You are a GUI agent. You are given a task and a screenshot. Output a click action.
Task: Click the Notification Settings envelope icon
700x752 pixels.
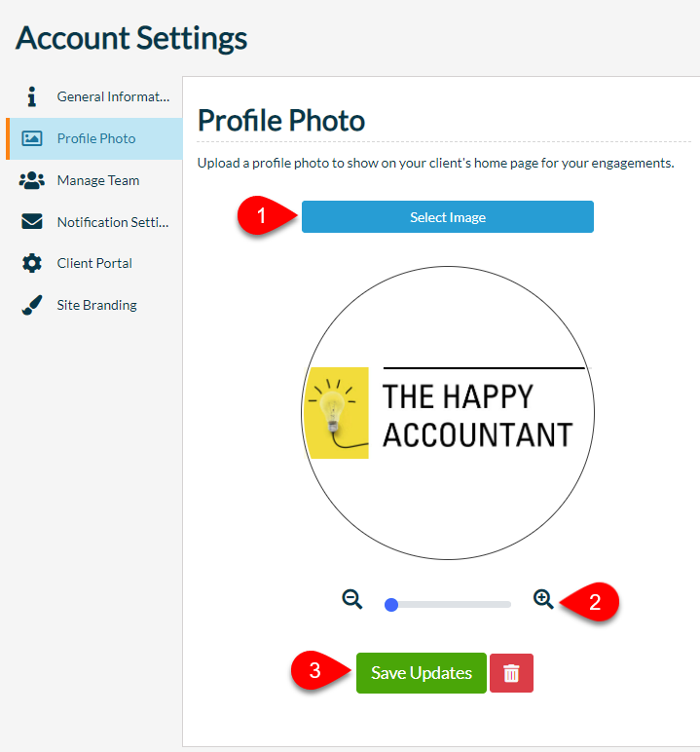[x=32, y=221]
